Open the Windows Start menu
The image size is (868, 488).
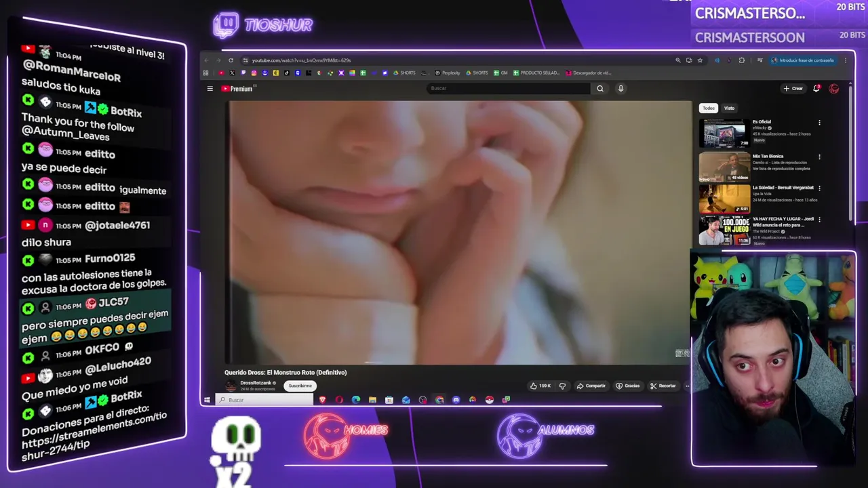[x=207, y=400]
